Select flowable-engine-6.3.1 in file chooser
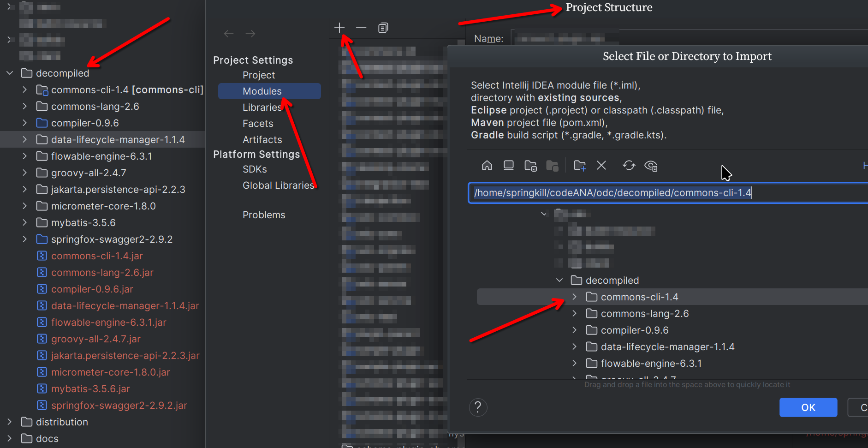This screenshot has width=868, height=448. [651, 363]
